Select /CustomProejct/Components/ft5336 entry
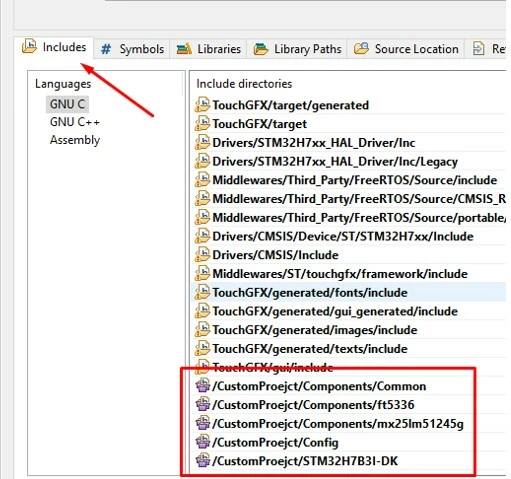The width and height of the screenshot is (511, 479). coord(349,405)
